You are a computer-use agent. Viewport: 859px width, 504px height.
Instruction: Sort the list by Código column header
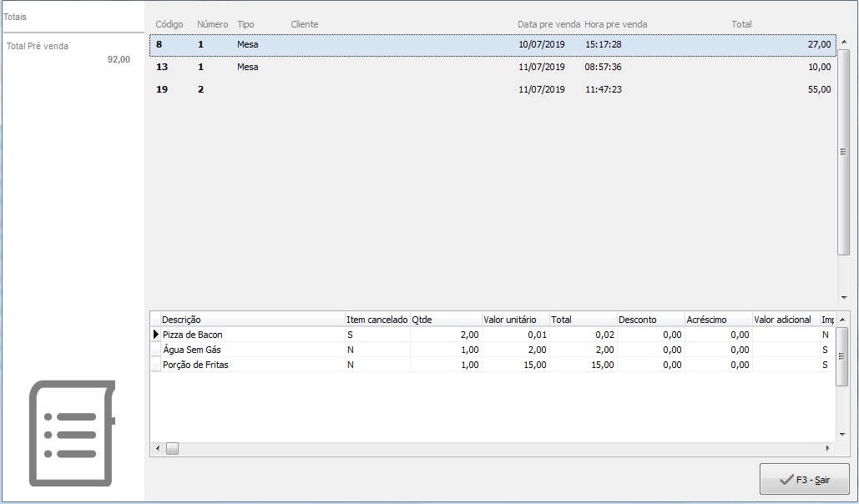coord(169,24)
